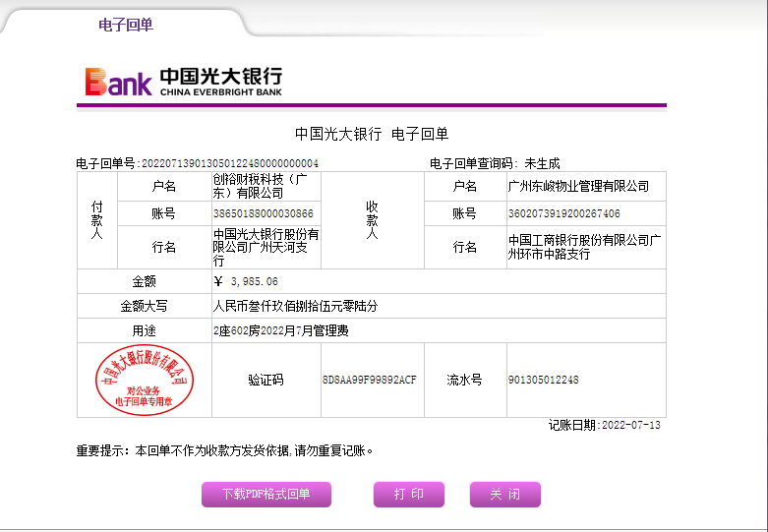Select payee account number 3602073919200267406
Image resolution: width=768 pixels, height=532 pixels.
[563, 213]
